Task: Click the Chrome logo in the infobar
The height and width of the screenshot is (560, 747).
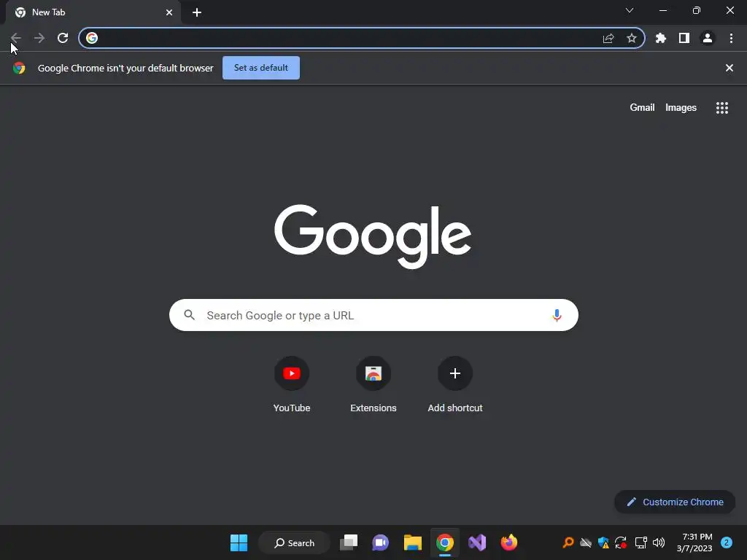Action: click(x=19, y=68)
